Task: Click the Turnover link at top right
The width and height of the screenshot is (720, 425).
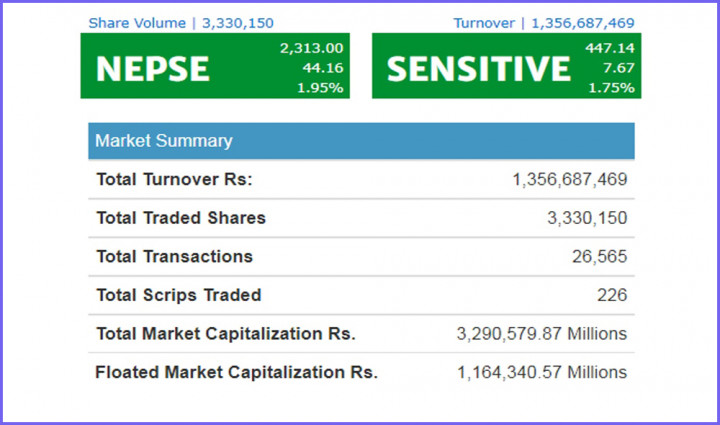Action: 543,22
